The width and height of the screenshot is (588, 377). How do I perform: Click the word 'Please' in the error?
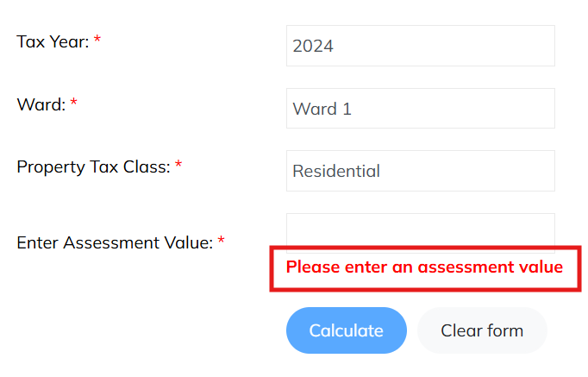(312, 267)
